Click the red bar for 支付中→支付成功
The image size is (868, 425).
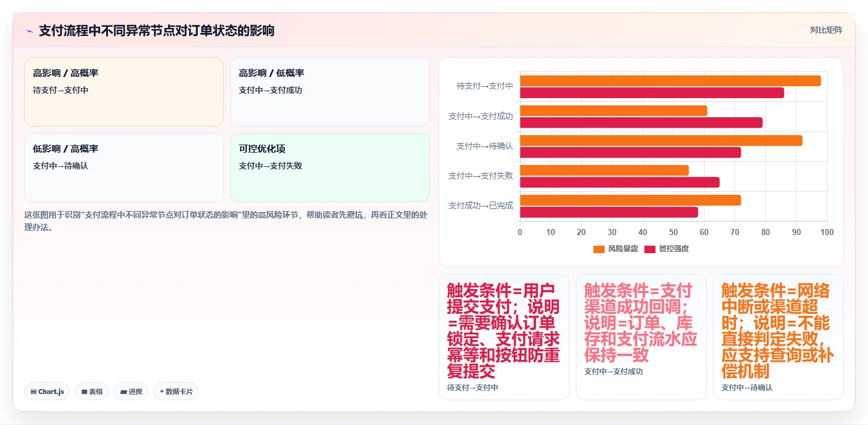(641, 122)
